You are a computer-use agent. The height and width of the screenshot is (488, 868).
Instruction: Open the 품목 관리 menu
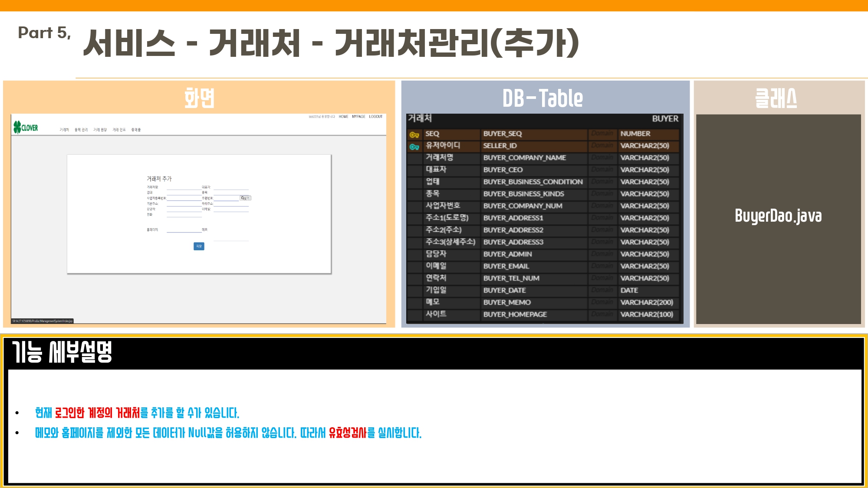81,130
